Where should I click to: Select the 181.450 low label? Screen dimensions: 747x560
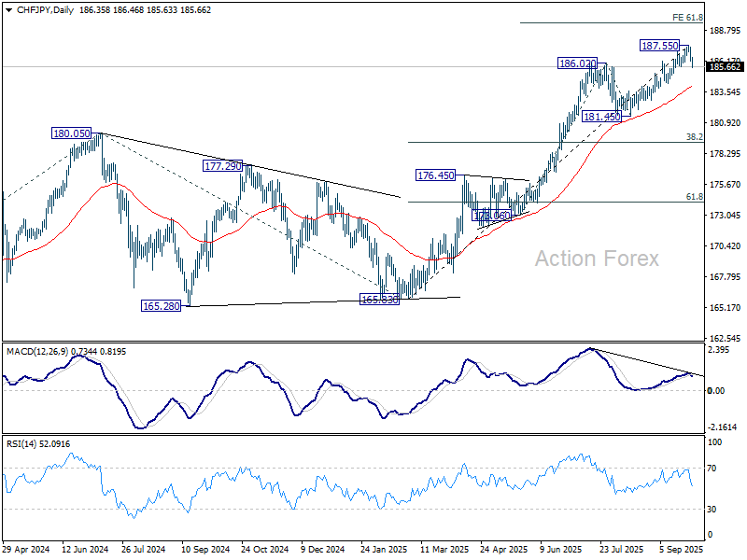(602, 116)
